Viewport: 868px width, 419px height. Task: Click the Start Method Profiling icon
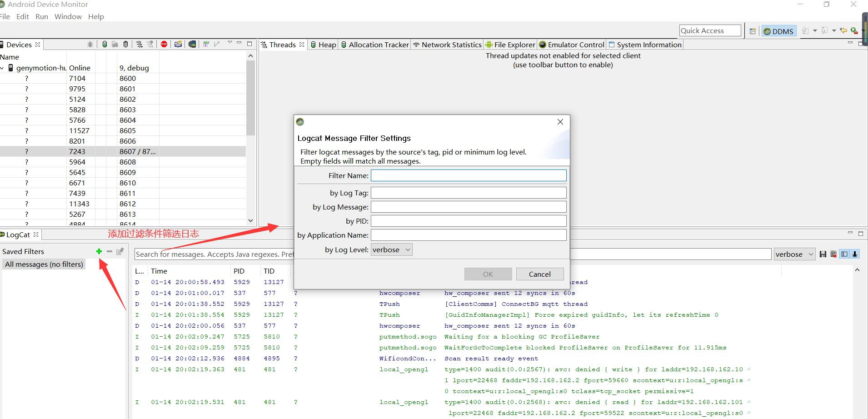pyautogui.click(x=150, y=44)
